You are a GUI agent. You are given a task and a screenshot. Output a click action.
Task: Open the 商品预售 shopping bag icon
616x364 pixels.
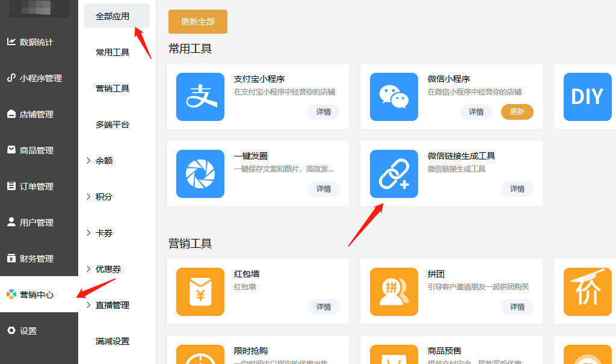coord(394,354)
